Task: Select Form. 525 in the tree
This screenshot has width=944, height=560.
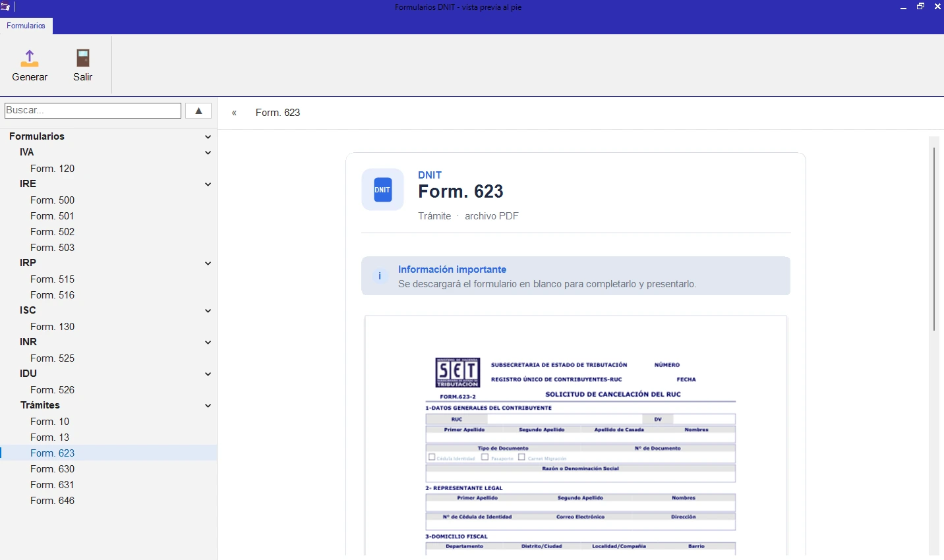Action: 53,358
